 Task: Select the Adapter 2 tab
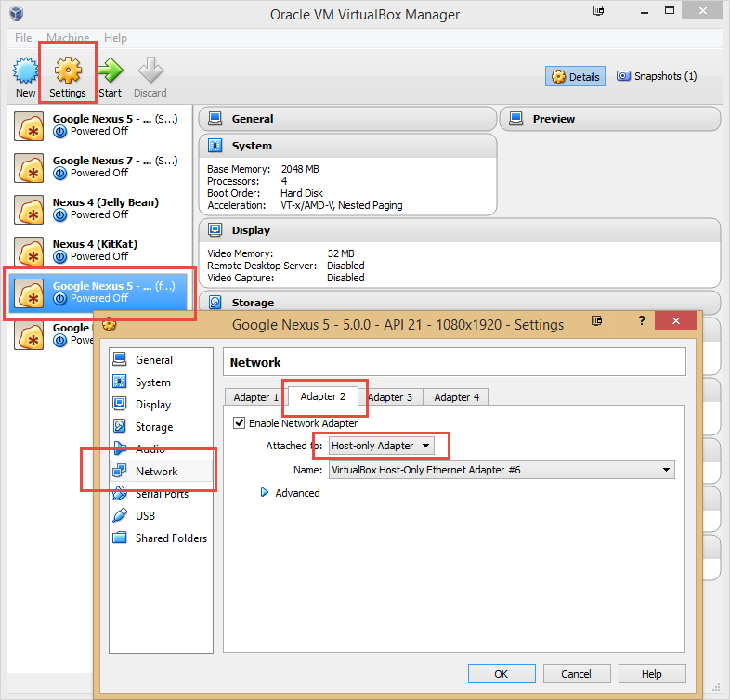[x=323, y=396]
